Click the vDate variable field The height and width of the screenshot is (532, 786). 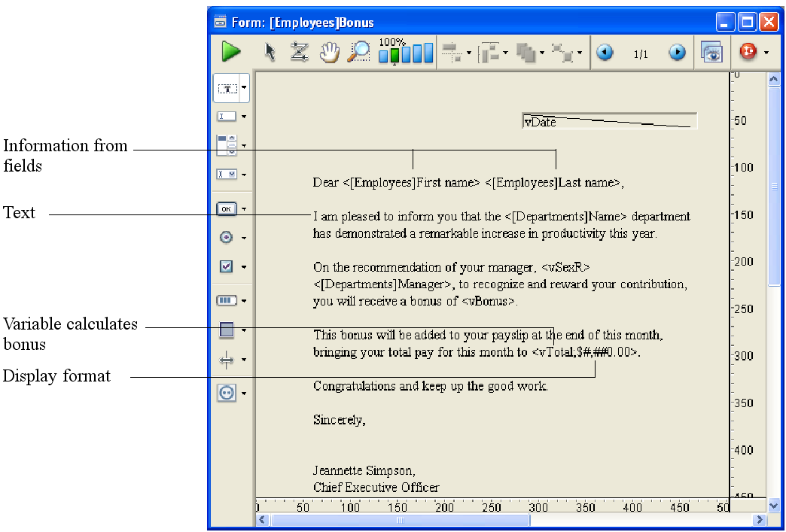click(609, 120)
